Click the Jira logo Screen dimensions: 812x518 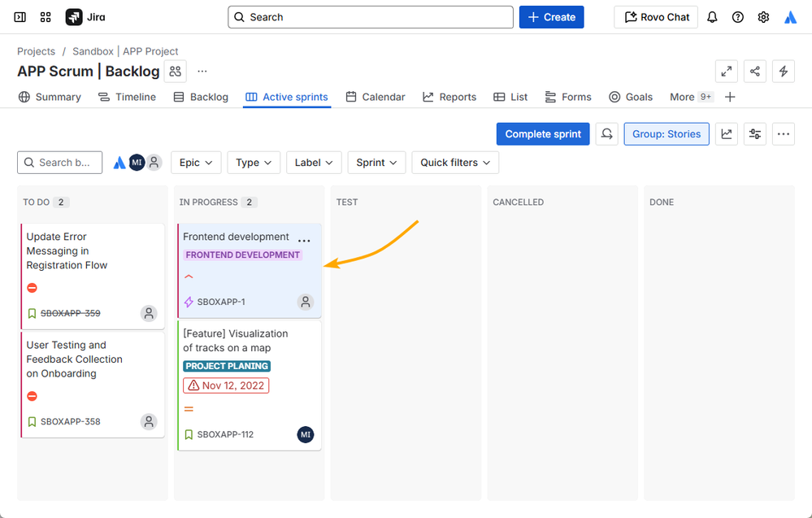pyautogui.click(x=85, y=17)
